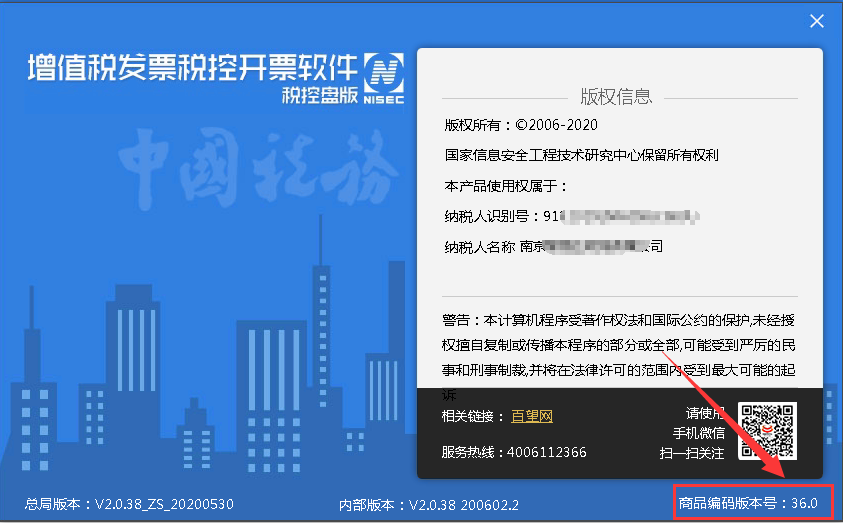
Task: Click 本产品使用权属于： text
Action: pyautogui.click(x=506, y=186)
